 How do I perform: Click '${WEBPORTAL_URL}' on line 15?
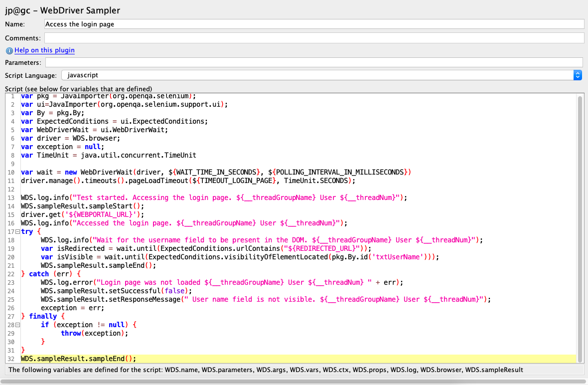pyautogui.click(x=101, y=214)
